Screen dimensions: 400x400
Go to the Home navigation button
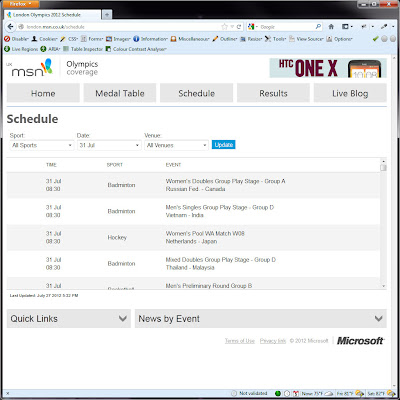(43, 93)
